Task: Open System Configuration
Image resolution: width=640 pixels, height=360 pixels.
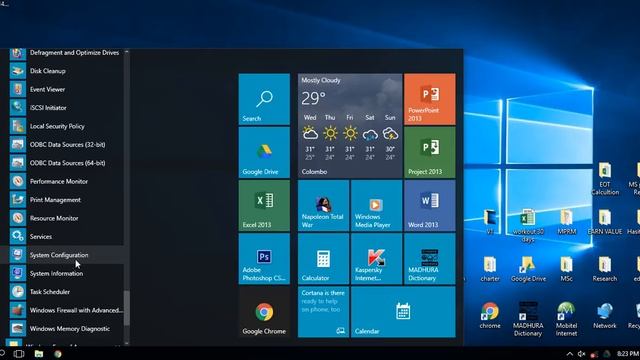Action: [62, 255]
